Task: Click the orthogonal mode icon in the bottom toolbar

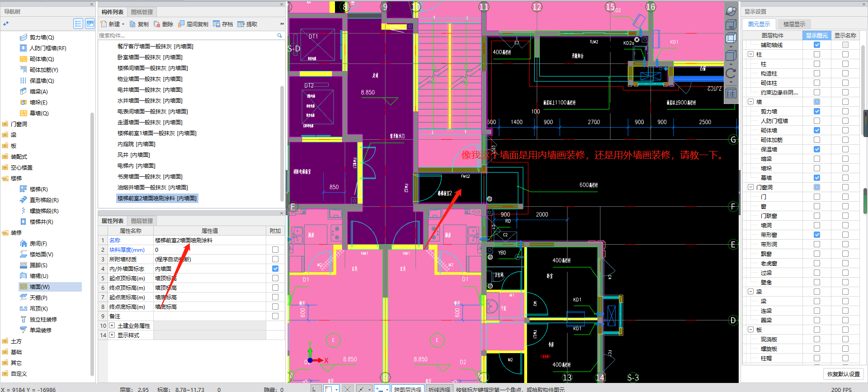Action: point(315,388)
